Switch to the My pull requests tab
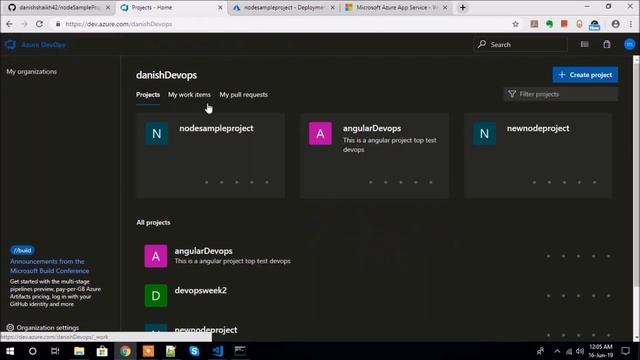This screenshot has width=640, height=360. click(244, 95)
